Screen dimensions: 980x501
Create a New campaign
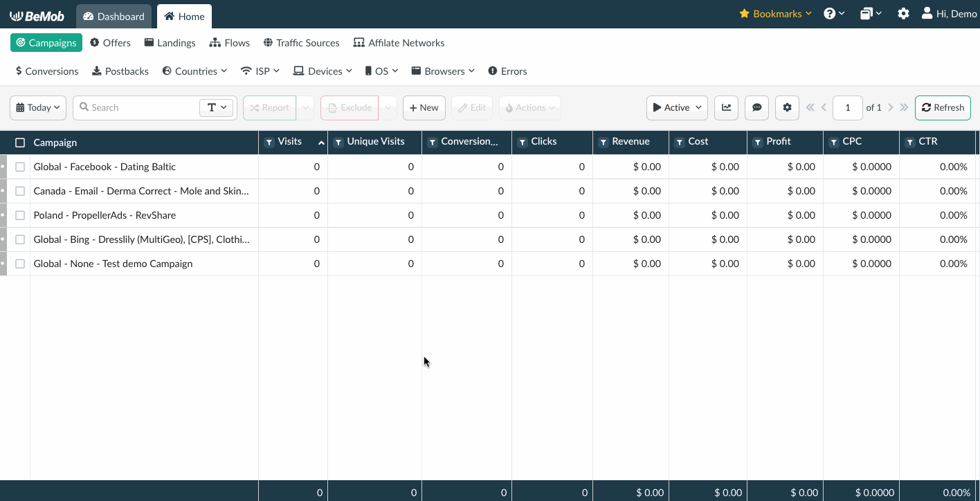[424, 107]
